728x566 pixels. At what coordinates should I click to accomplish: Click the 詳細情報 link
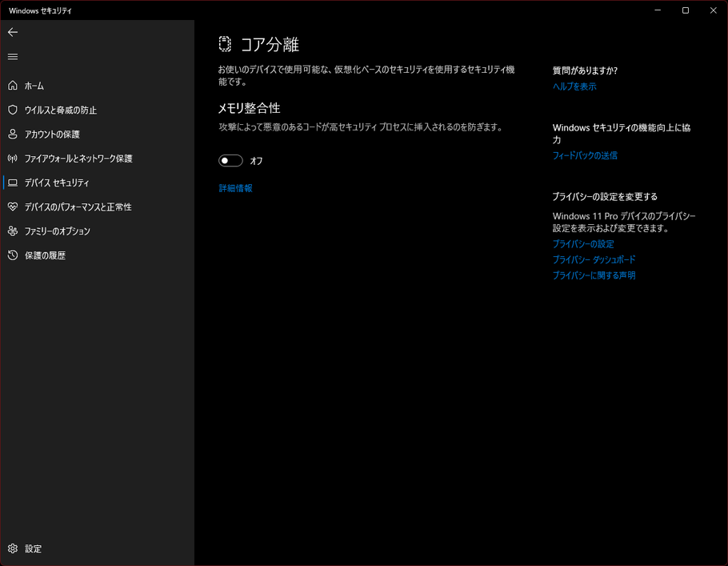click(x=235, y=188)
